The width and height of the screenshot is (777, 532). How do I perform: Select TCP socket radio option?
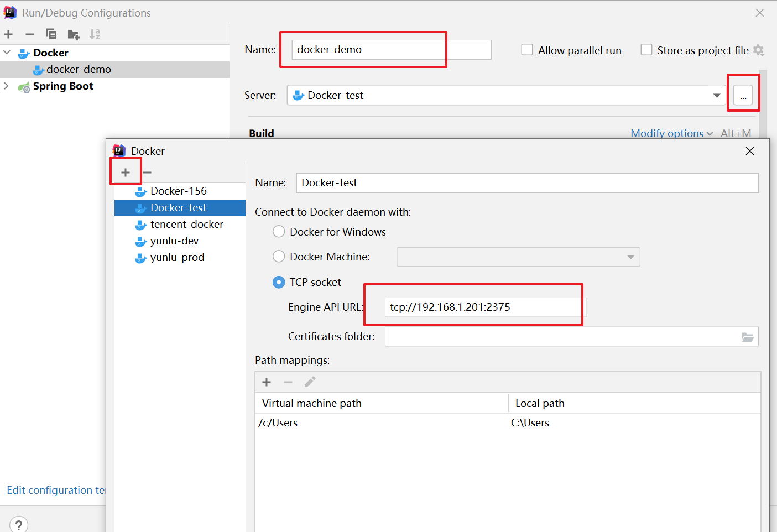tap(279, 282)
